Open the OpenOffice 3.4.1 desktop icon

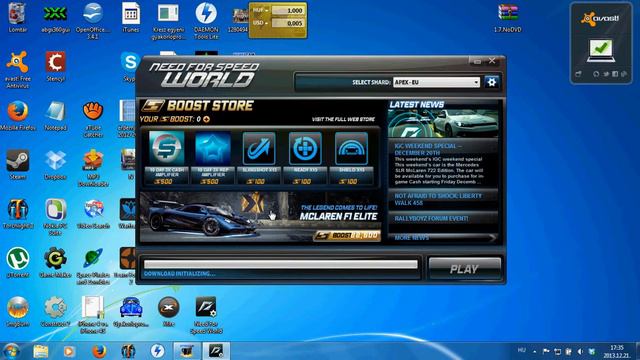tap(93, 20)
